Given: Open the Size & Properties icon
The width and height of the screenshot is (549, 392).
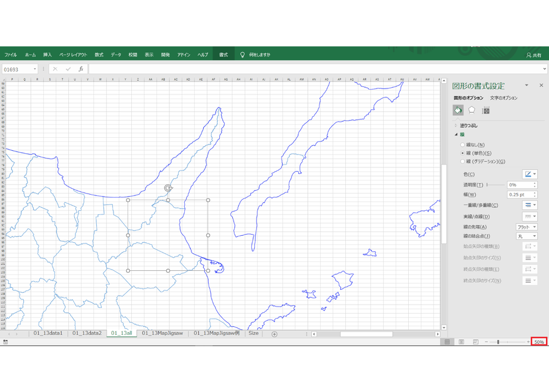Looking at the screenshot, I should click(485, 110).
